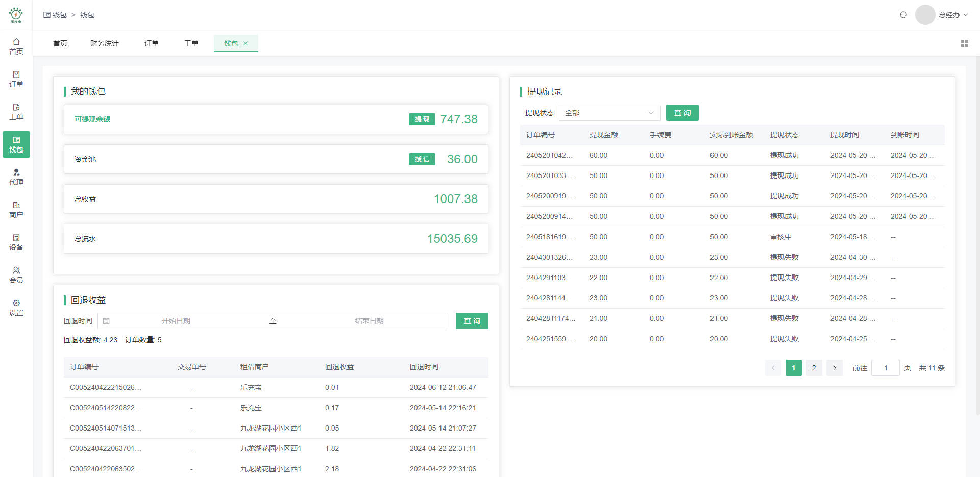The image size is (980, 477).
Task: Go to previous page arrow in pagination
Action: pos(773,368)
